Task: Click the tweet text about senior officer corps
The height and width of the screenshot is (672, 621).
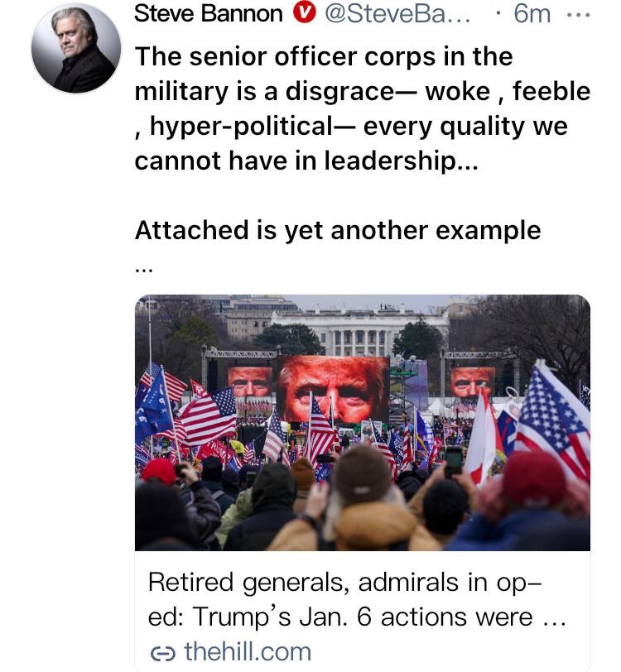Action: click(x=362, y=108)
